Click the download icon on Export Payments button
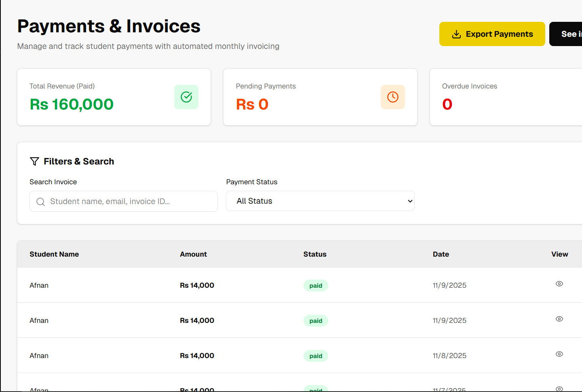 point(456,34)
